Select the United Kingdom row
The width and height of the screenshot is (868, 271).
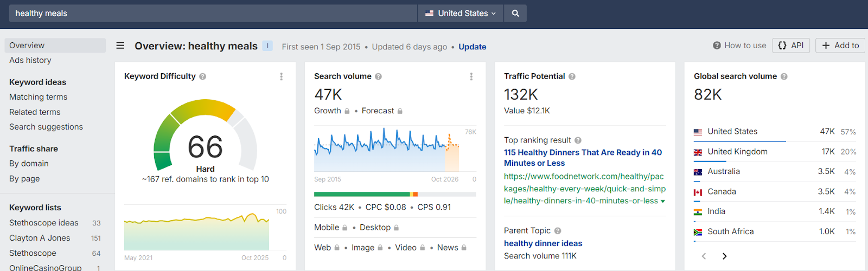[x=775, y=152]
